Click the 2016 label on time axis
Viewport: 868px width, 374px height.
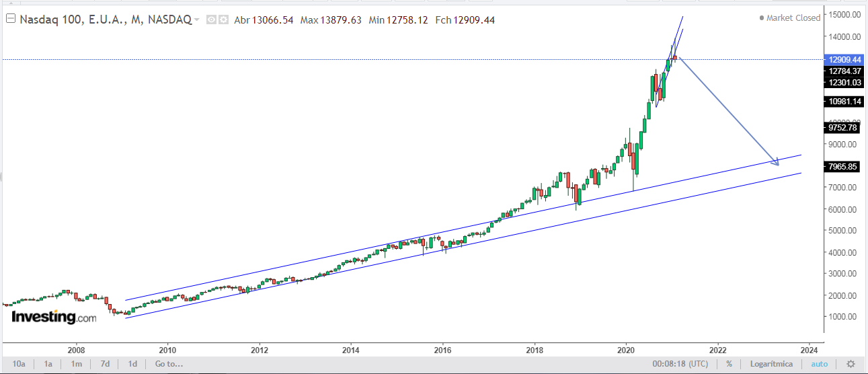pyautogui.click(x=442, y=350)
